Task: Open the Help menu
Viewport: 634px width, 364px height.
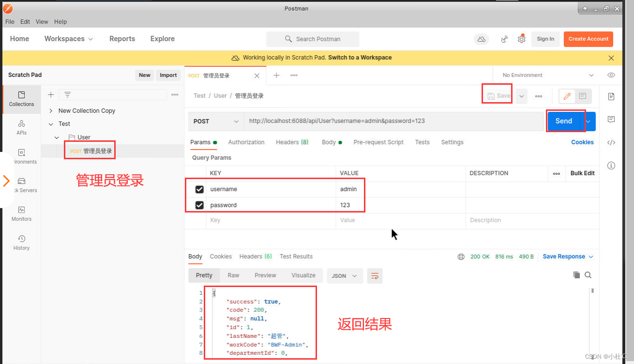Action: click(x=60, y=22)
